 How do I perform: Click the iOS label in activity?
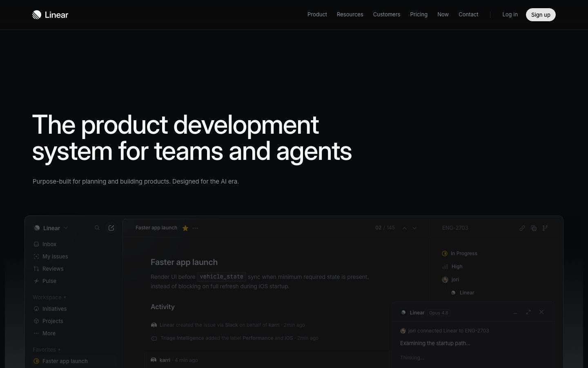point(289,338)
